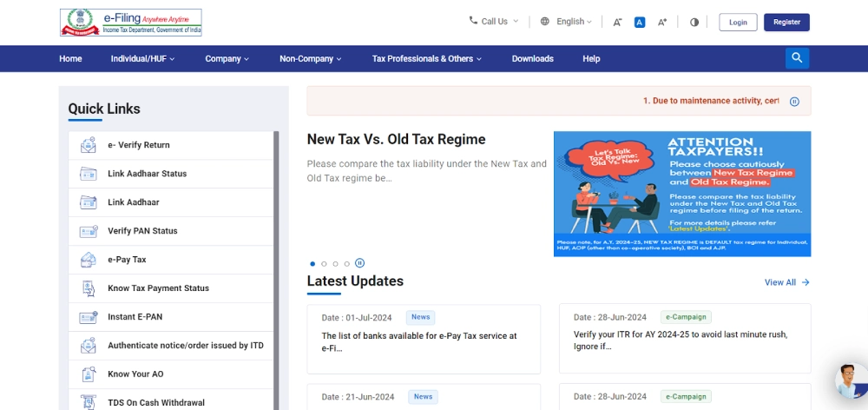
Task: Open e-Pay Tax quick link
Action: pyautogui.click(x=171, y=260)
